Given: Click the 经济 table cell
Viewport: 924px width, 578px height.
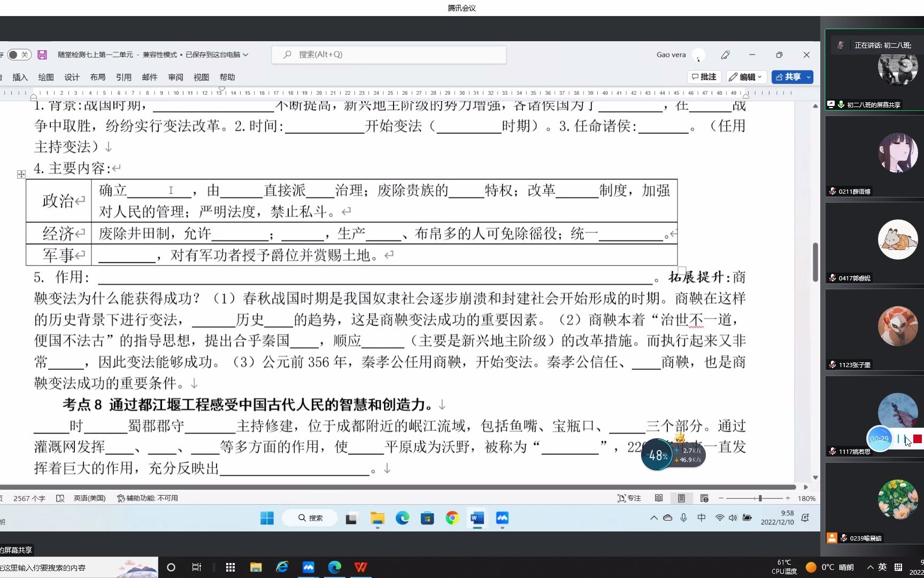Looking at the screenshot, I should point(59,233).
